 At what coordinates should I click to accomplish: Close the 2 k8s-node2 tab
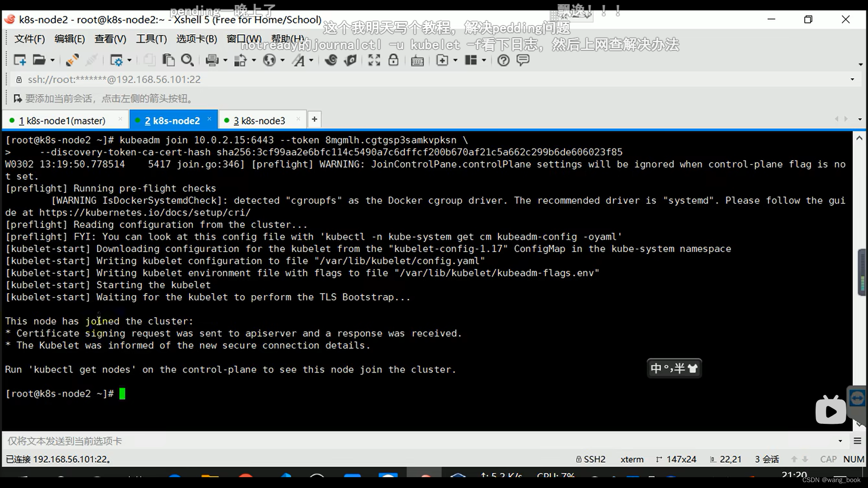tap(209, 119)
